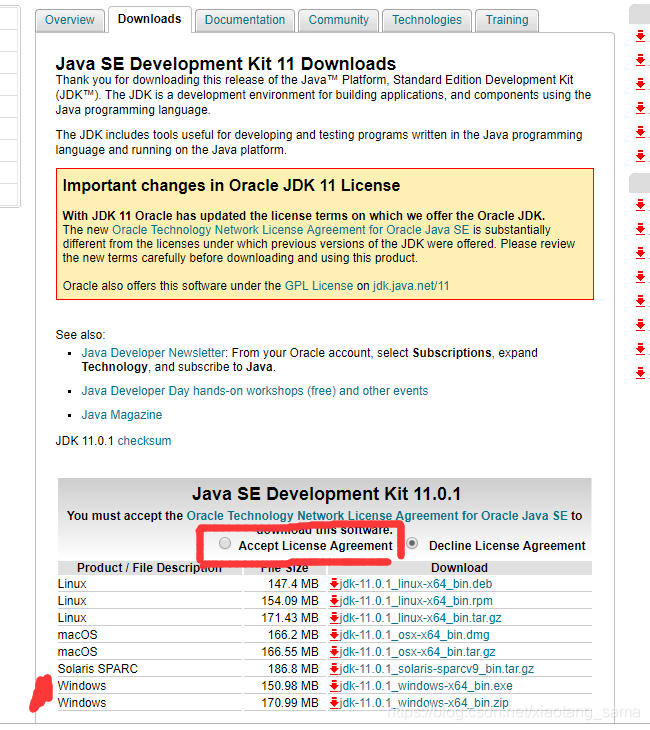Download jdk-11.0.1_linux-x64_bin.tar.gz file

[x=420, y=618]
